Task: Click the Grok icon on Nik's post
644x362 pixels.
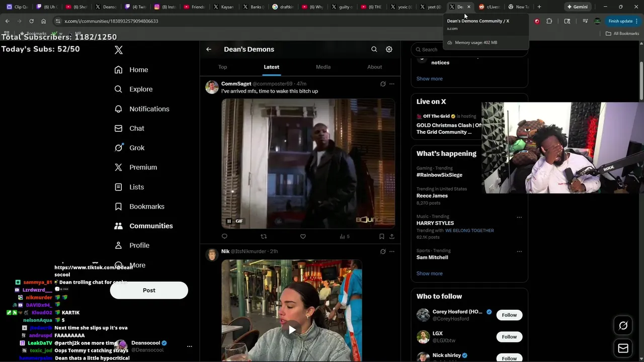Action: point(383,251)
